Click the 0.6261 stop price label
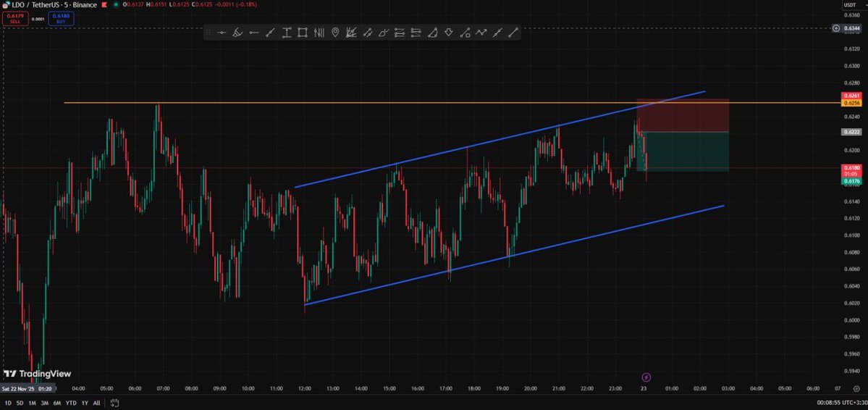This screenshot has height=410, width=868. click(x=850, y=96)
